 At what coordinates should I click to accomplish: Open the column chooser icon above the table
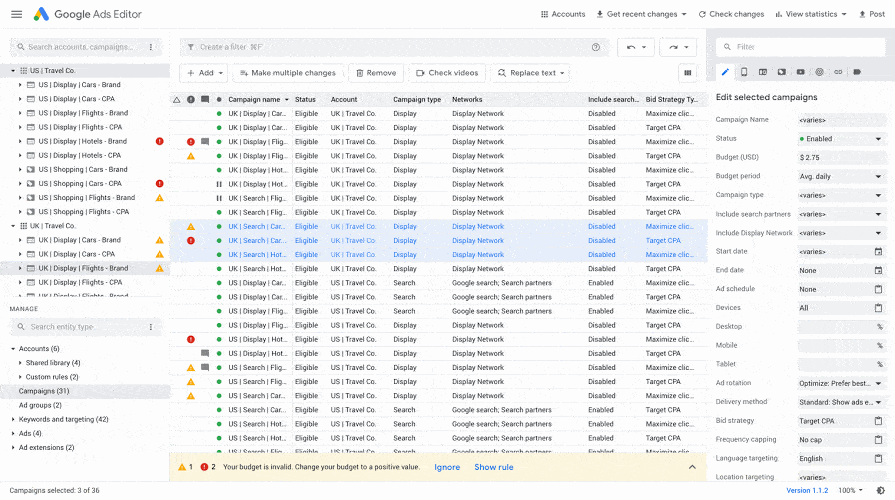[x=687, y=73]
